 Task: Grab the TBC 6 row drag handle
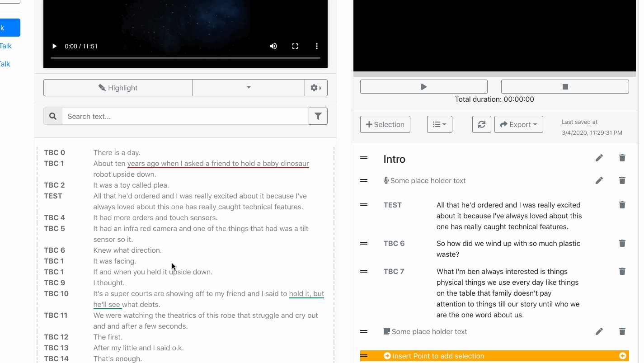tap(364, 243)
